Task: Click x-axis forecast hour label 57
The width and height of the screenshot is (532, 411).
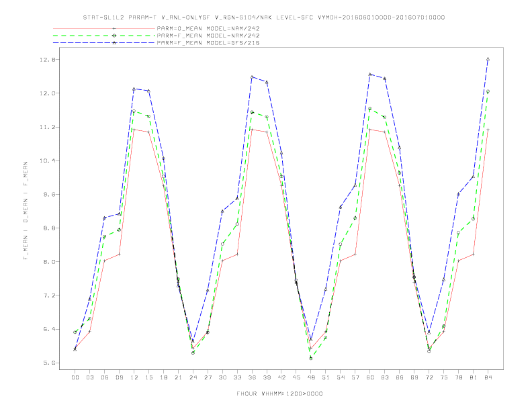Action: 355,377
